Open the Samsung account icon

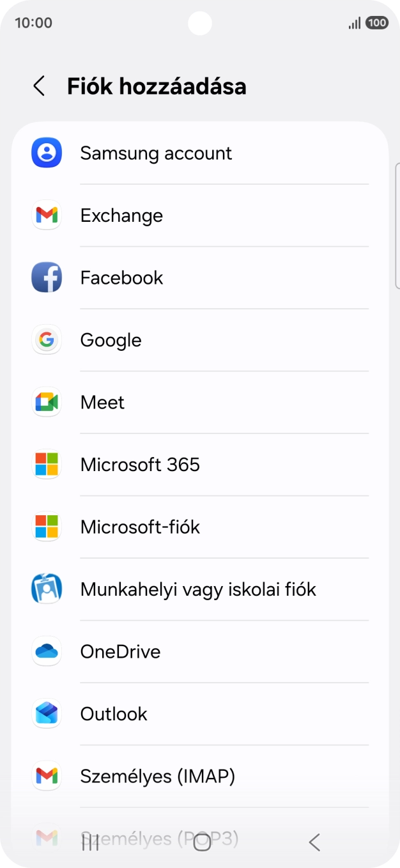[46, 153]
